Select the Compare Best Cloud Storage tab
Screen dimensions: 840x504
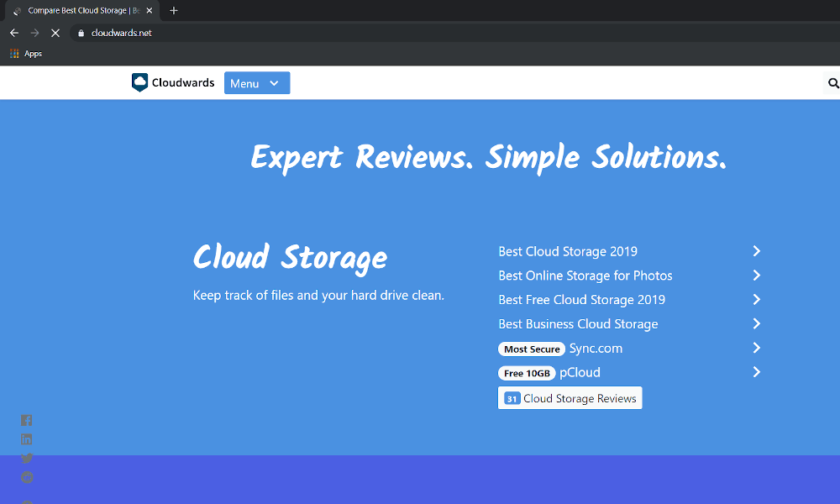tap(80, 11)
